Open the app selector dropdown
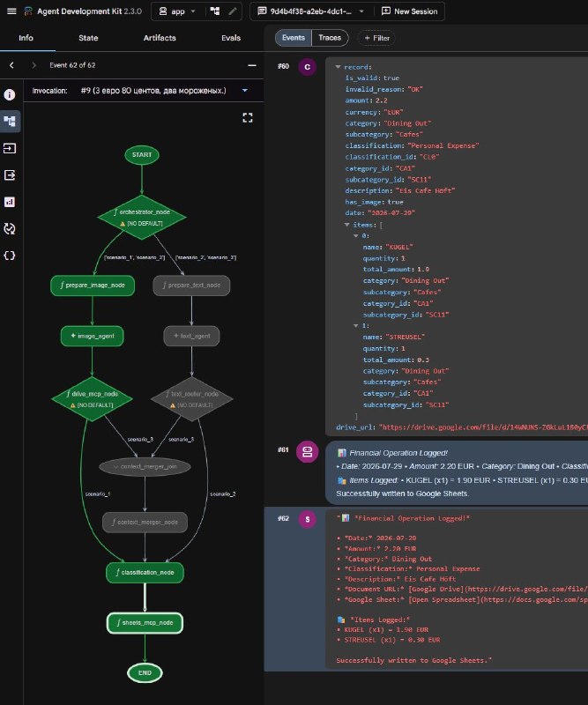 point(178,11)
